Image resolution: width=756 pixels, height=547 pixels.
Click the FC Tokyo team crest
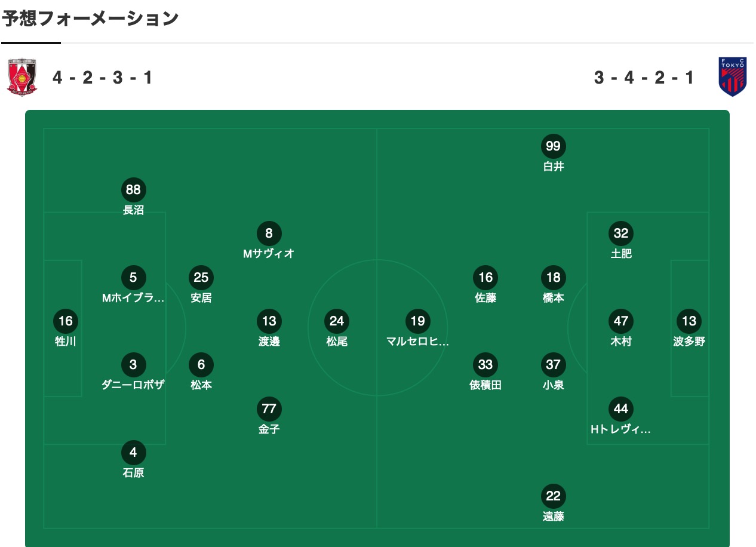pos(732,78)
